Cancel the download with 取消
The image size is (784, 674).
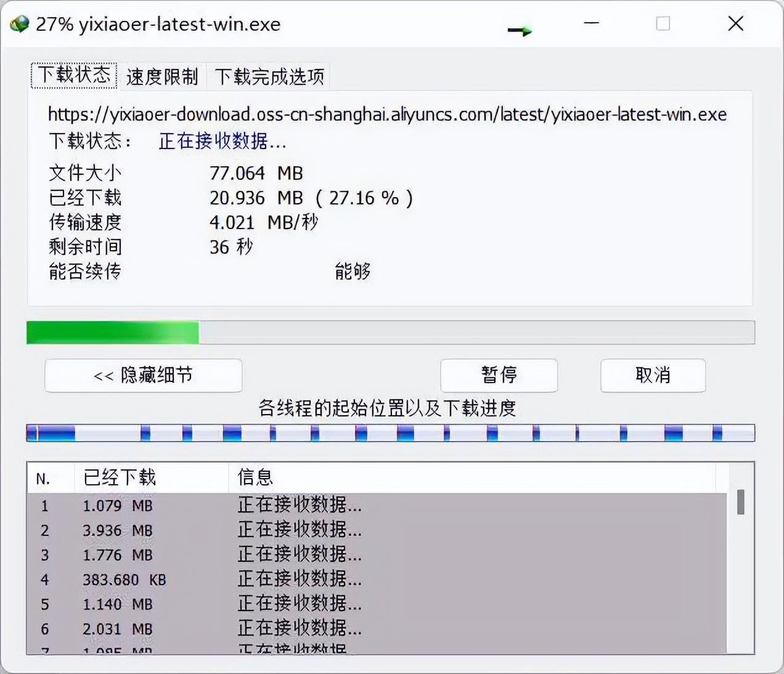(x=653, y=375)
